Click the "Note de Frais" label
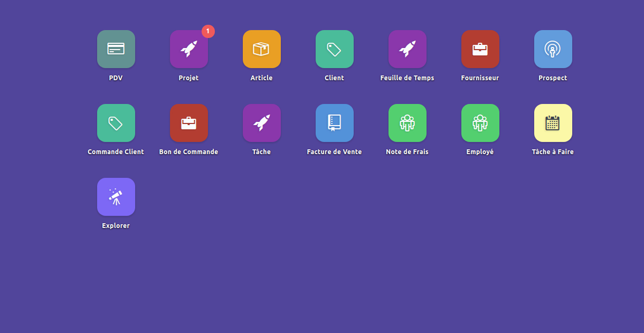 click(x=408, y=152)
